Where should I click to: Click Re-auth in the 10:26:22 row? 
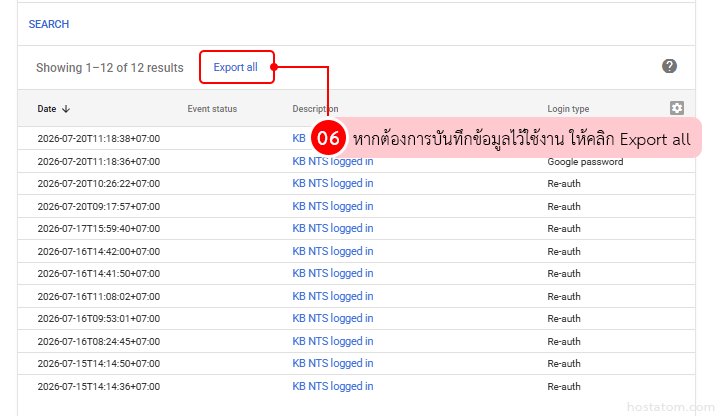(564, 184)
